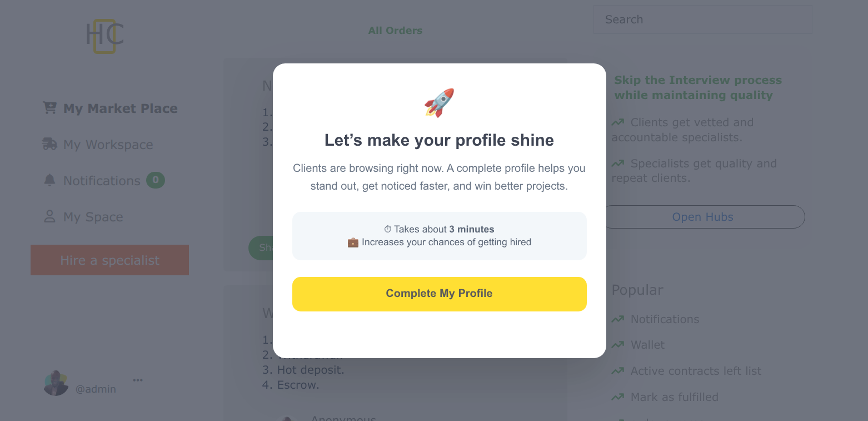Select the My Market Place cart icon
The image size is (868, 421).
(49, 108)
